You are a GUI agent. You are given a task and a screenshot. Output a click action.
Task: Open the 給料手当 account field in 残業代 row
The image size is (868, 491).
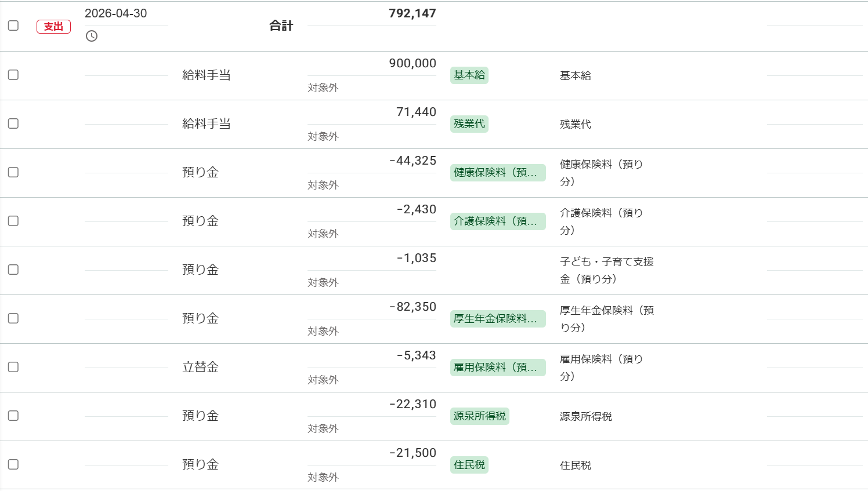[x=207, y=123]
